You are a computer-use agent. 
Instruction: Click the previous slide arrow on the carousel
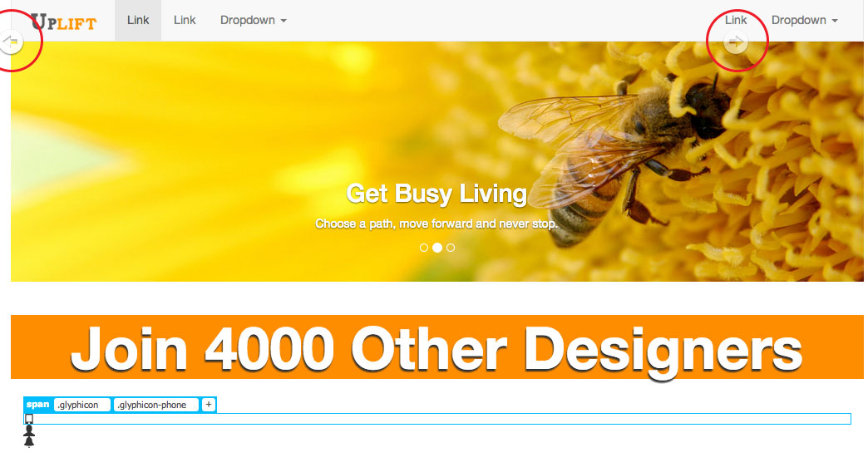pyautogui.click(x=11, y=41)
